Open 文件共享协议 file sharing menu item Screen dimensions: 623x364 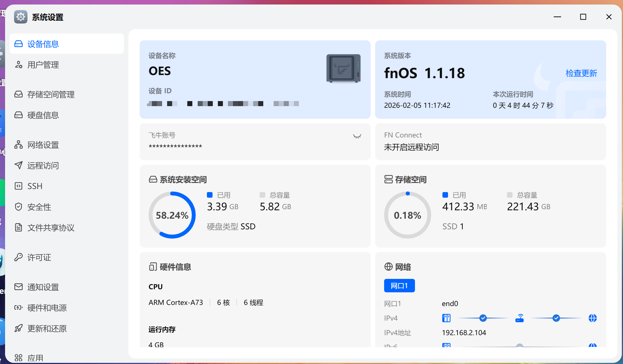point(51,228)
